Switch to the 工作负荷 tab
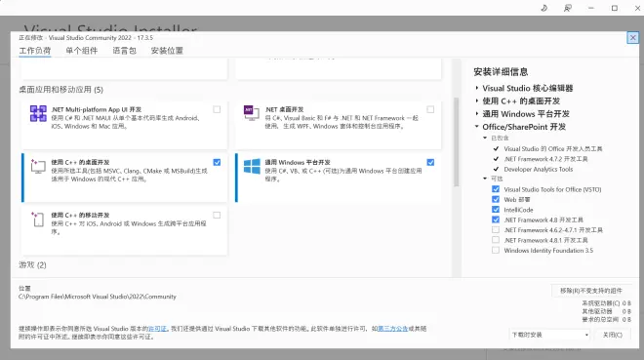Screen dimensions: 644x360 coord(35,51)
